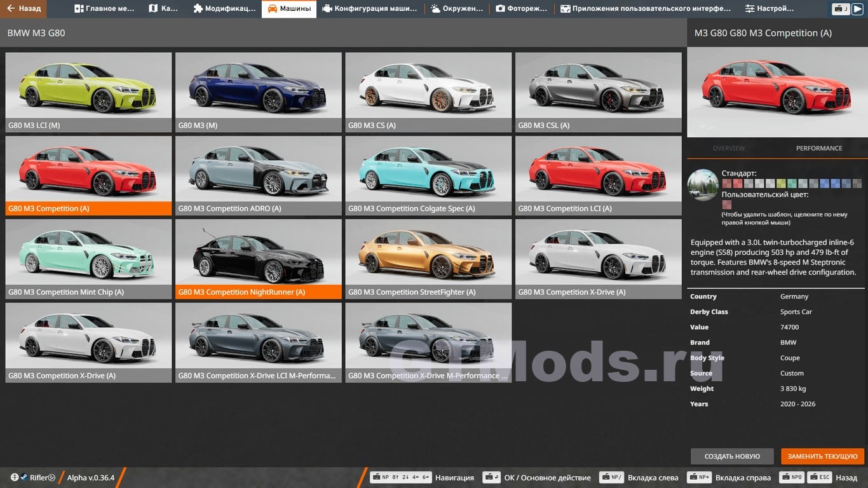The height and width of the screenshot is (488, 868).
Task: Pick the yellow-green standard color swatch
Action: pos(781,184)
